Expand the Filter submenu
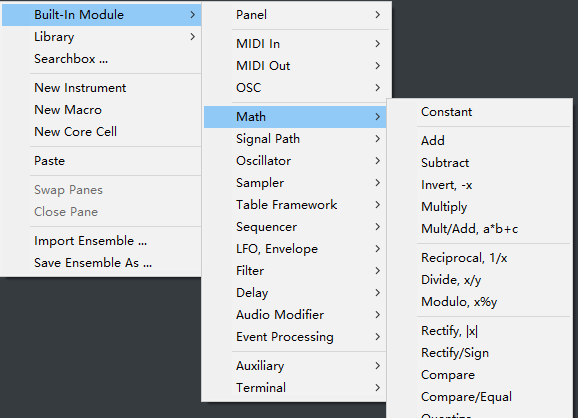The image size is (578, 418). click(295, 271)
